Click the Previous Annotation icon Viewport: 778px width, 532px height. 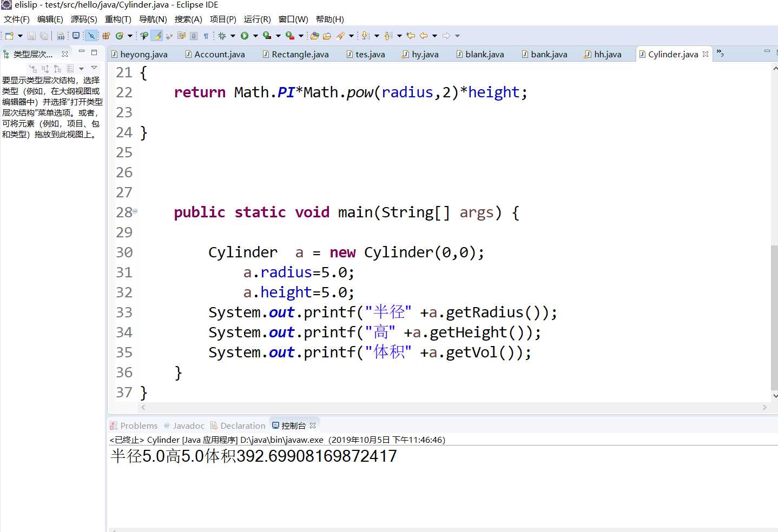pyautogui.click(x=387, y=36)
